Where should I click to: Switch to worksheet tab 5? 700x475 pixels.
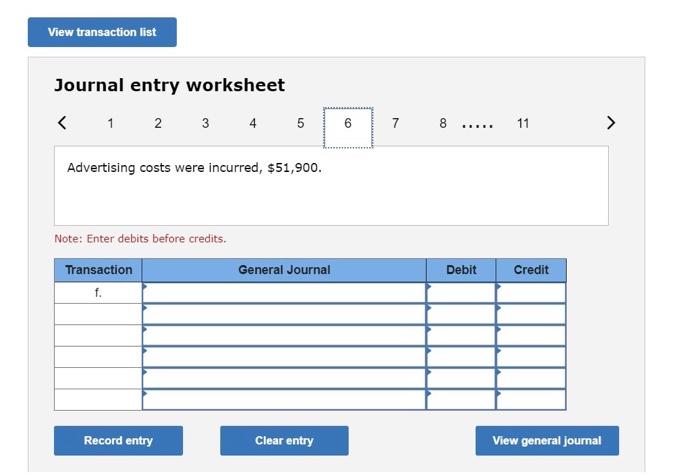tap(300, 123)
